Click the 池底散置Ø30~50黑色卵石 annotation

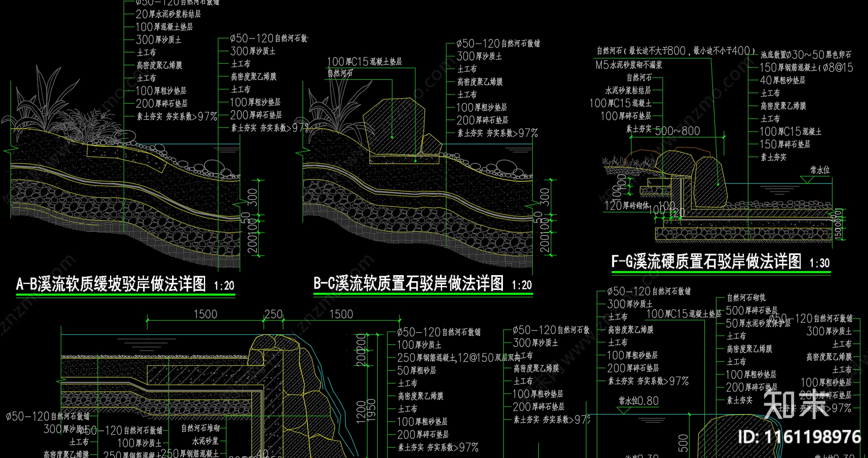[806, 55]
